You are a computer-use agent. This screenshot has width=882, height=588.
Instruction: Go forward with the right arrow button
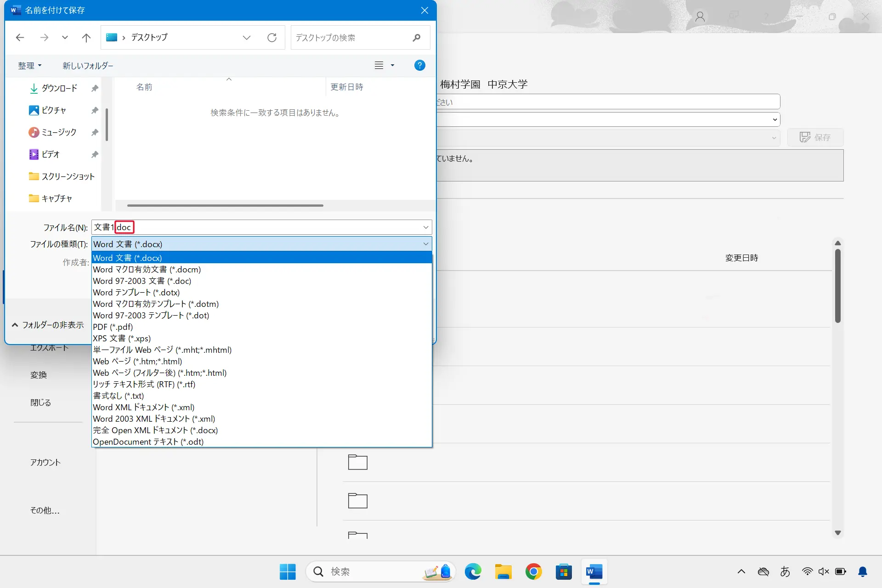(x=44, y=38)
